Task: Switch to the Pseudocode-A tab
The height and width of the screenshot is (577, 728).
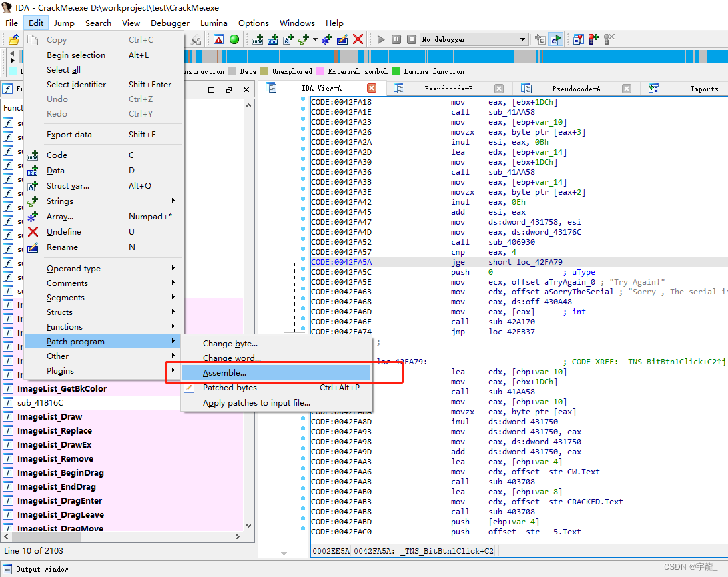Action: pos(576,88)
